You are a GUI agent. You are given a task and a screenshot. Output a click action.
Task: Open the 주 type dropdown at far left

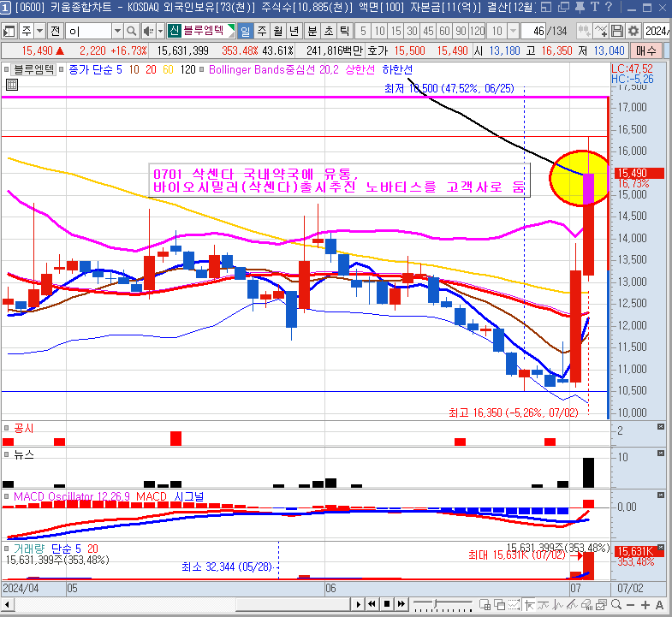[x=39, y=31]
